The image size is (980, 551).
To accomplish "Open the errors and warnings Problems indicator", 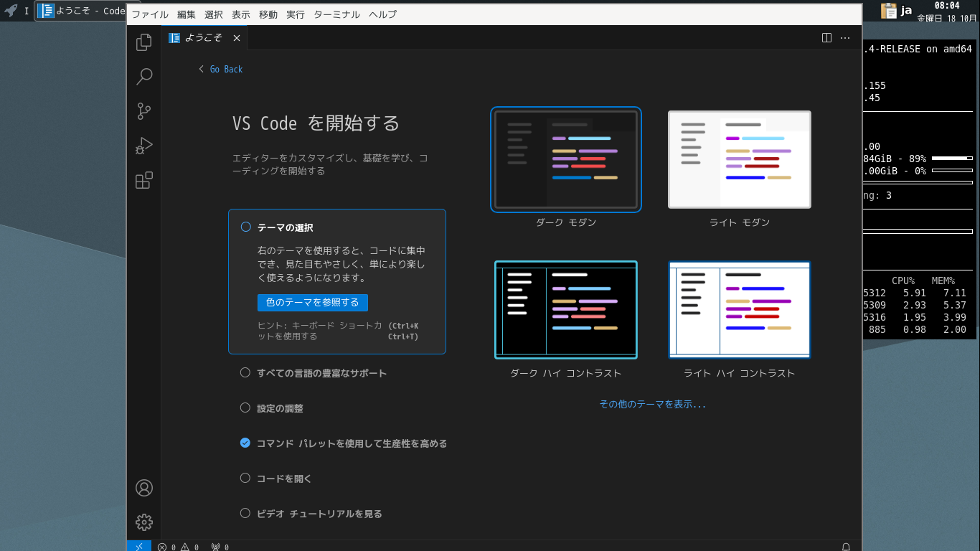I will pos(178,547).
